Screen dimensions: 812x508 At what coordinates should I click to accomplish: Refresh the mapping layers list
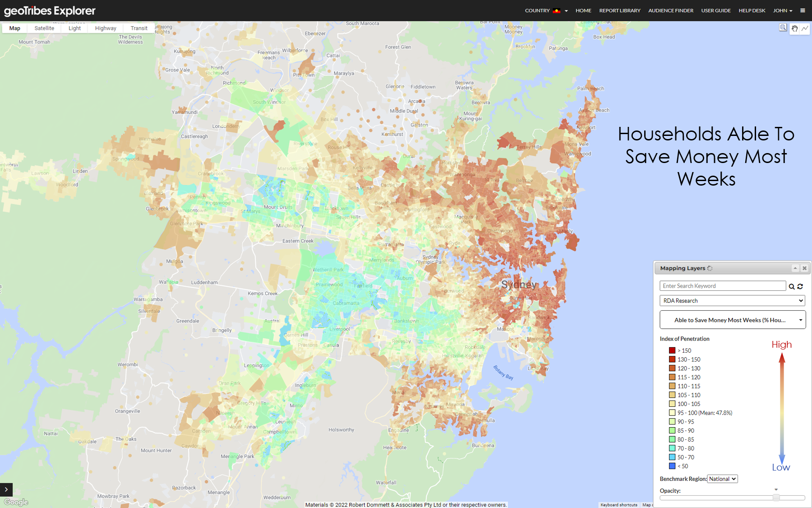pos(800,286)
